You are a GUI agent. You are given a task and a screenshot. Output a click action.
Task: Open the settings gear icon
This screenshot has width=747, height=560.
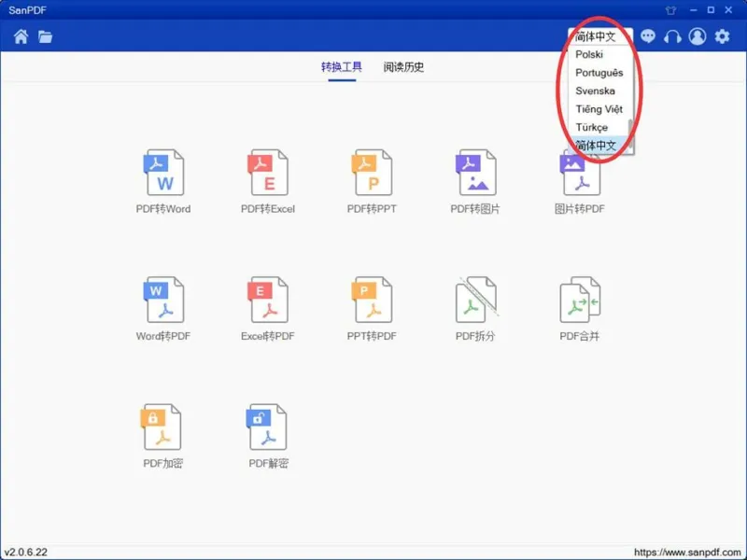722,36
